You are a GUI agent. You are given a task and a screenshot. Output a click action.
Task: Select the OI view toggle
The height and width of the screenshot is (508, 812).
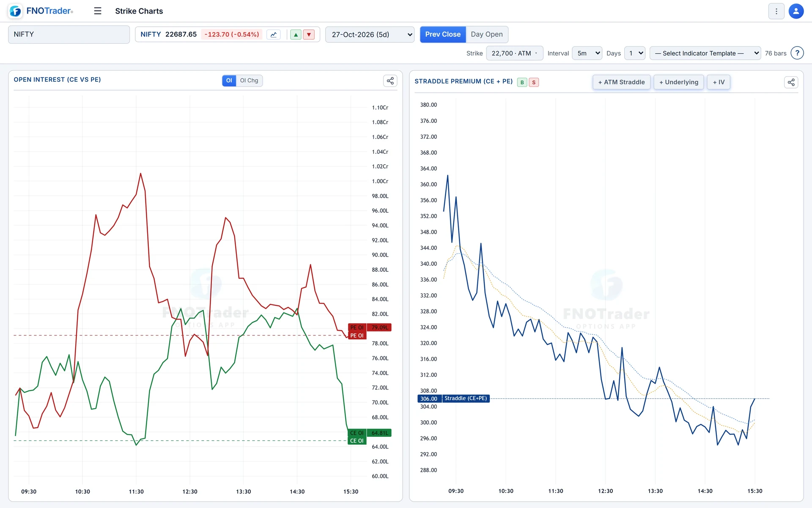(x=229, y=80)
